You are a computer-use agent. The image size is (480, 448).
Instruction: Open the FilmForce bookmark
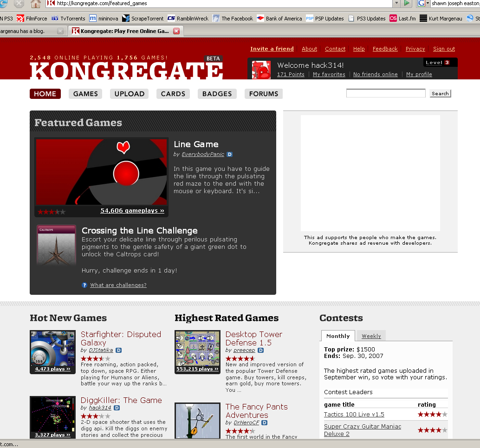(32, 19)
